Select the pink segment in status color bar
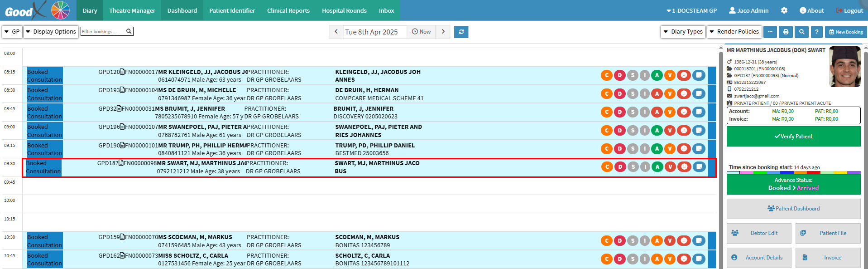 tap(746, 173)
